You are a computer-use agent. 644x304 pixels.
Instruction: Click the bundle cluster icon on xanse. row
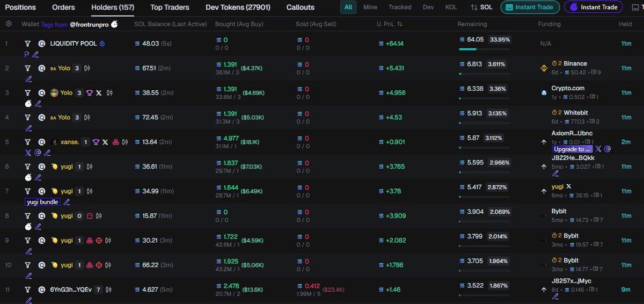click(x=115, y=142)
